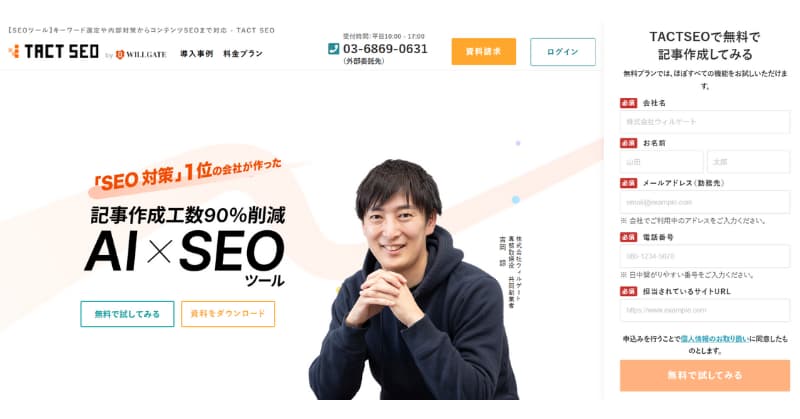
Task: Click the Willgate logo emblem
Action: pos(120,54)
